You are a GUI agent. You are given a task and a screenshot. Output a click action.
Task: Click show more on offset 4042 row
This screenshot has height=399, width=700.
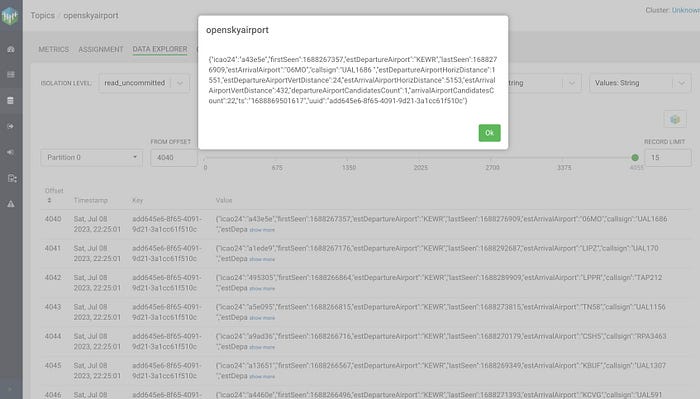pos(262,289)
